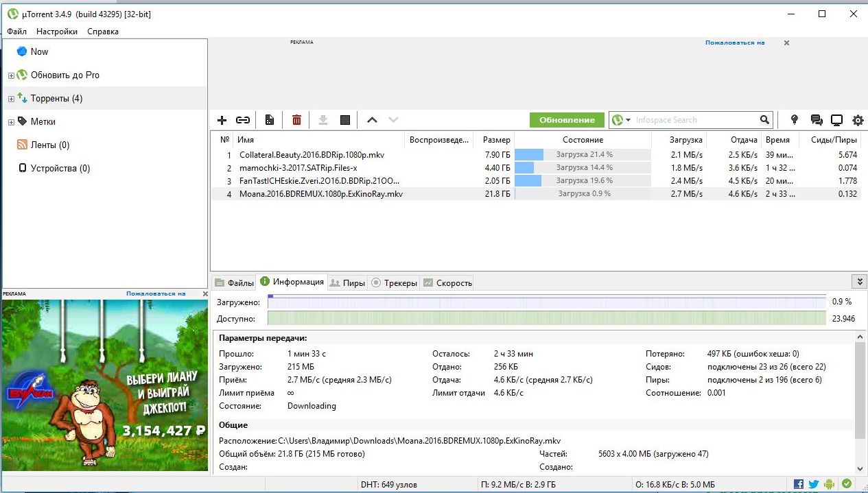Click the Add Torrent from URL link icon

[243, 120]
